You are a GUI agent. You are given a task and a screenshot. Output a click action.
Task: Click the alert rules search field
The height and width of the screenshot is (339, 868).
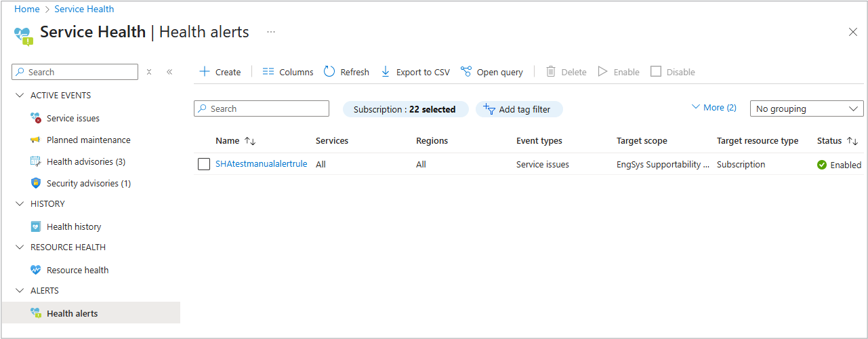(262, 109)
